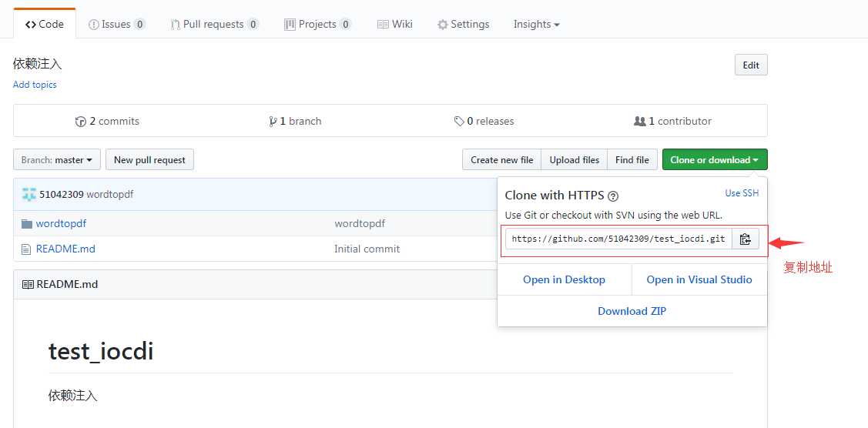868x428 pixels.
Task: Click Open in Desktop
Action: (x=564, y=279)
